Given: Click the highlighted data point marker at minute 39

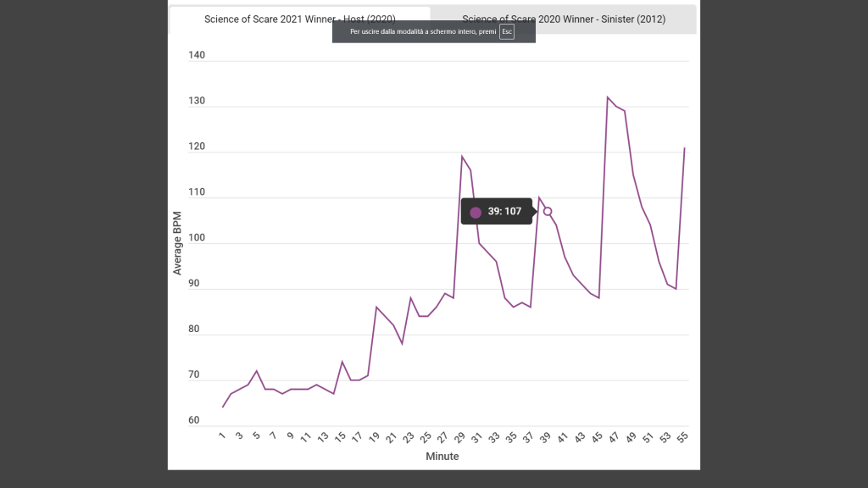Looking at the screenshot, I should (548, 211).
